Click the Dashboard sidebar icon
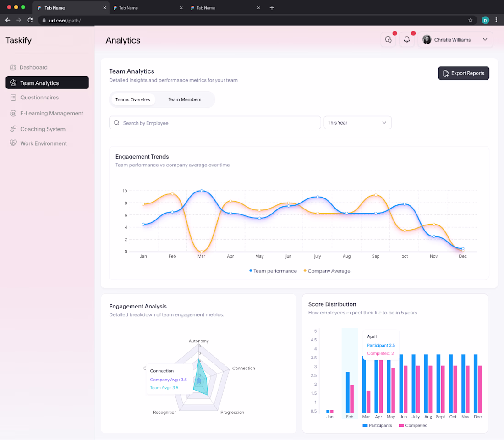This screenshot has height=440, width=504. pos(13,67)
